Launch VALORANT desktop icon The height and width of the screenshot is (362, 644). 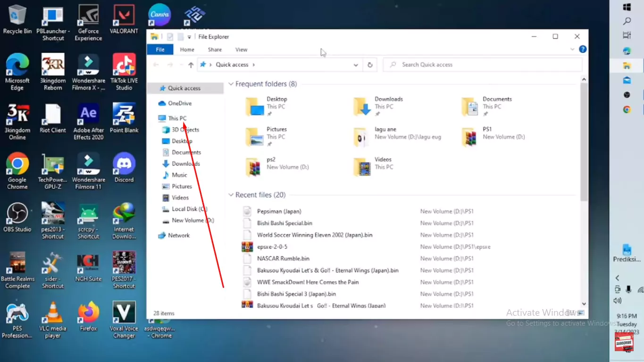tap(124, 19)
